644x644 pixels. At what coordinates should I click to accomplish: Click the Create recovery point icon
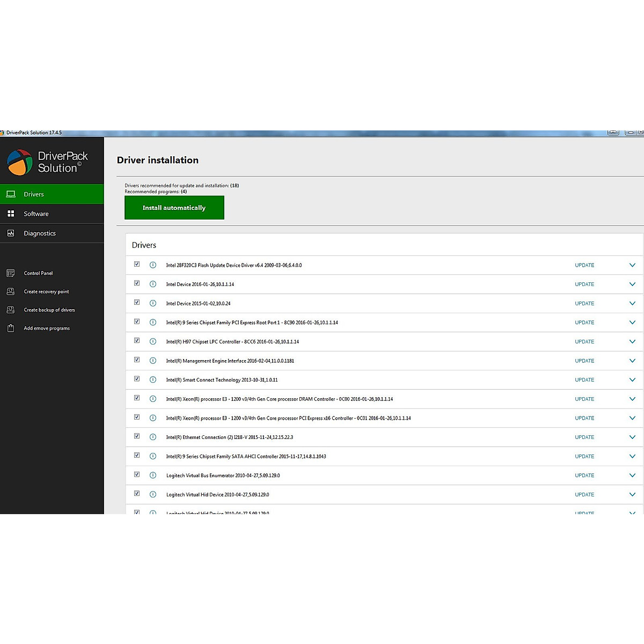tap(11, 291)
